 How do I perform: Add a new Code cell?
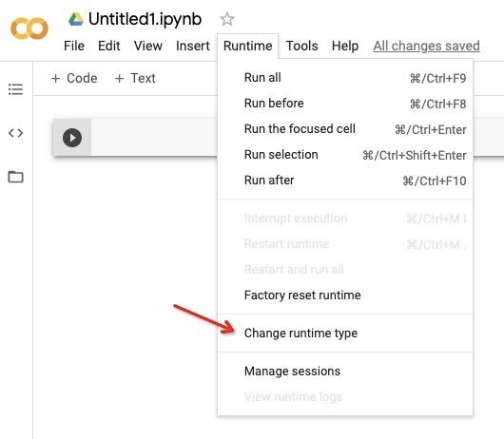(74, 78)
